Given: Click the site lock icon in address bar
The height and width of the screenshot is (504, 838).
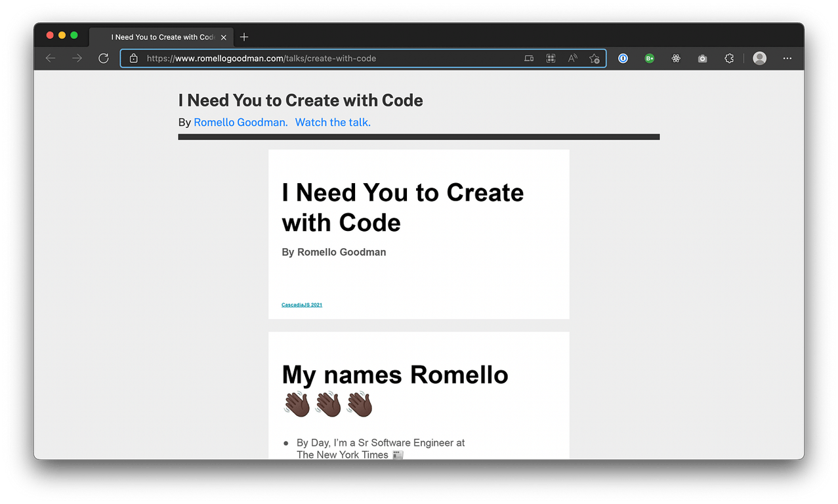Looking at the screenshot, I should (x=134, y=58).
